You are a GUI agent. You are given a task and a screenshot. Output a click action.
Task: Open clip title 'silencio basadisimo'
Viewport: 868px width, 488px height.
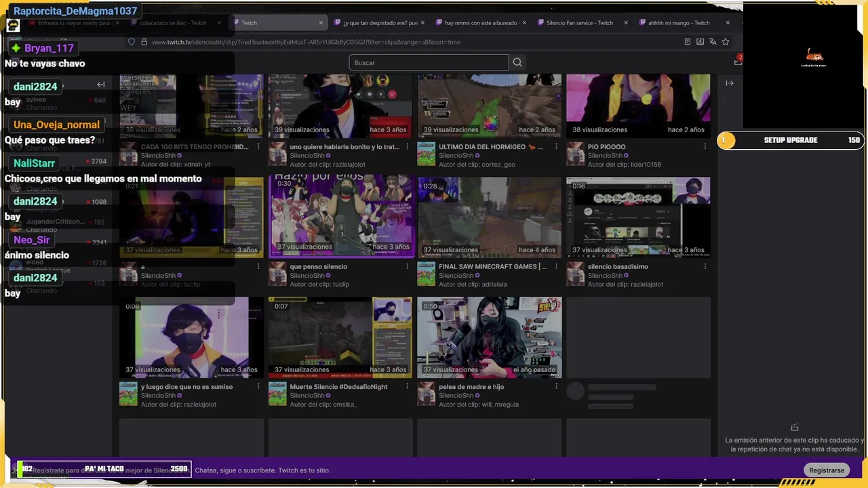[618, 266]
